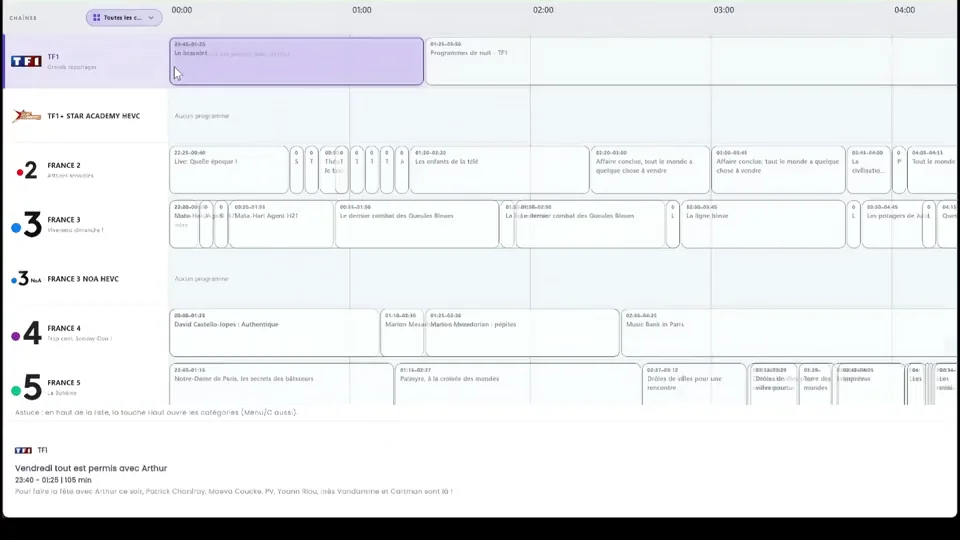Open 'Programmes de nuit - TF1' programme
This screenshot has height=540, width=960.
[691, 61]
